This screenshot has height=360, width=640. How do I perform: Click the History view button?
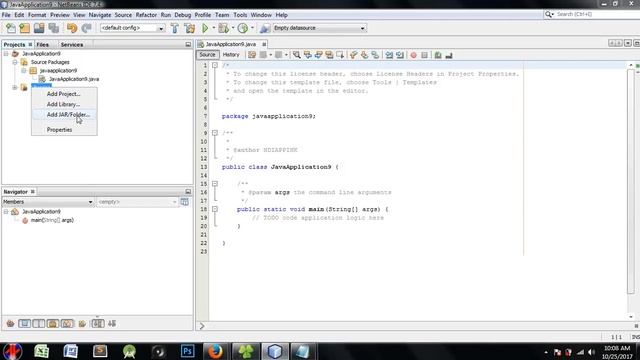(x=231, y=55)
